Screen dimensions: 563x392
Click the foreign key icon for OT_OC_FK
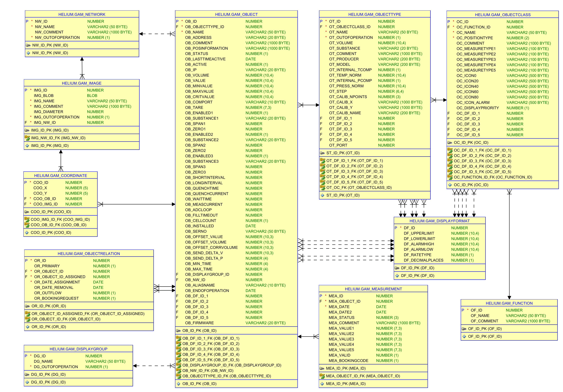pyautogui.click(x=322, y=188)
